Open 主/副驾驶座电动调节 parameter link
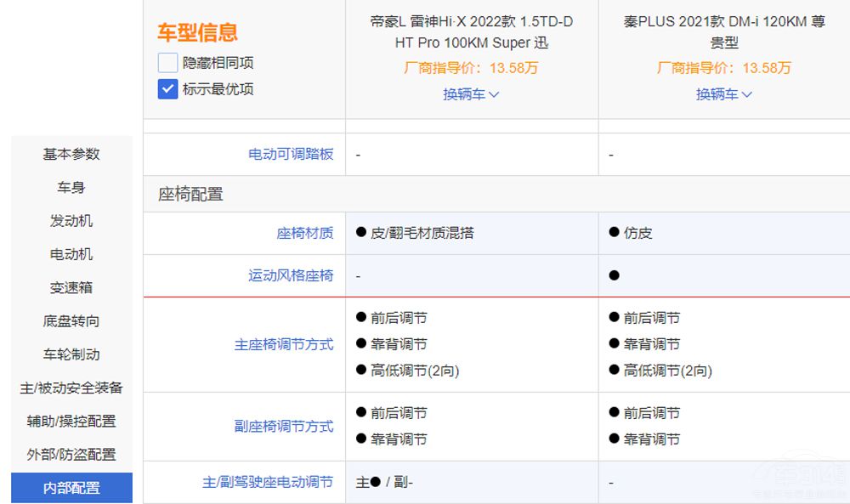 click(x=268, y=482)
